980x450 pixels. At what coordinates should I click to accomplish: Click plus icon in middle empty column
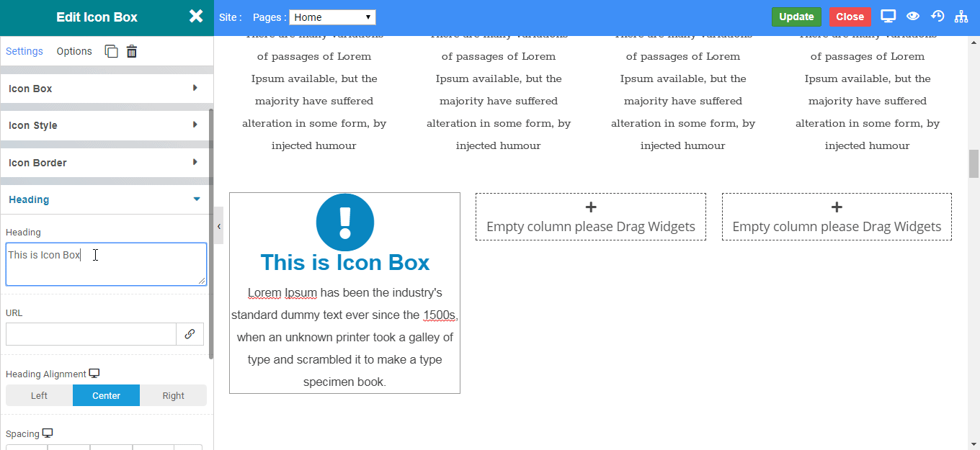[591, 207]
